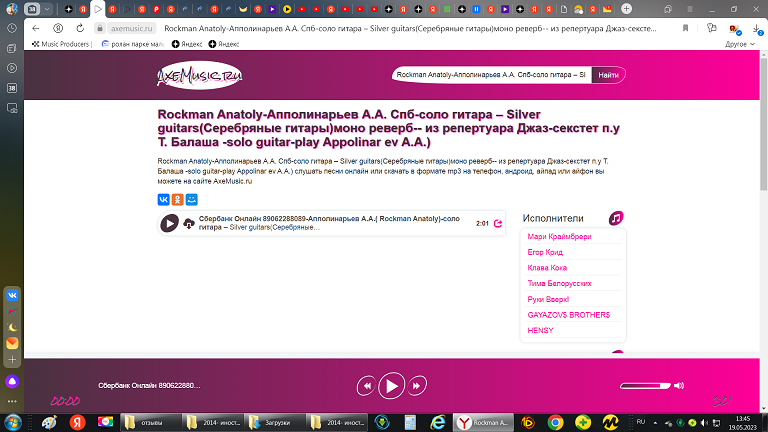Skip to previous track in player
Viewport: 768px width, 432px height.
click(x=366, y=386)
